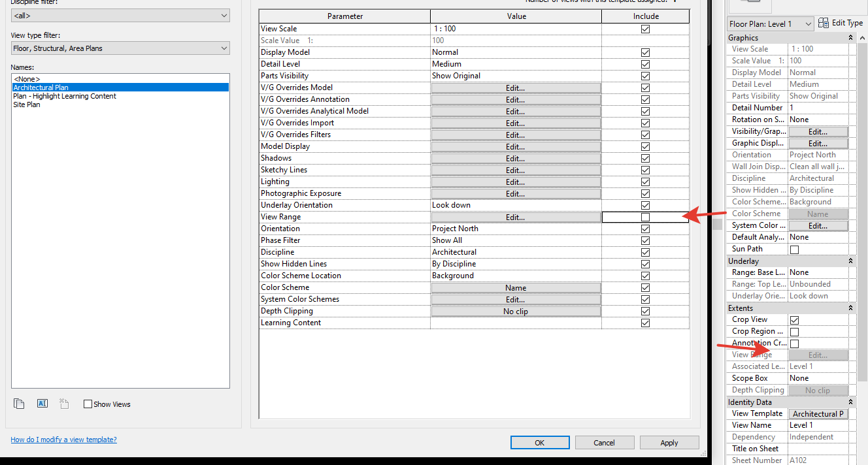Open the view template help link
The height and width of the screenshot is (465, 868).
coord(63,439)
